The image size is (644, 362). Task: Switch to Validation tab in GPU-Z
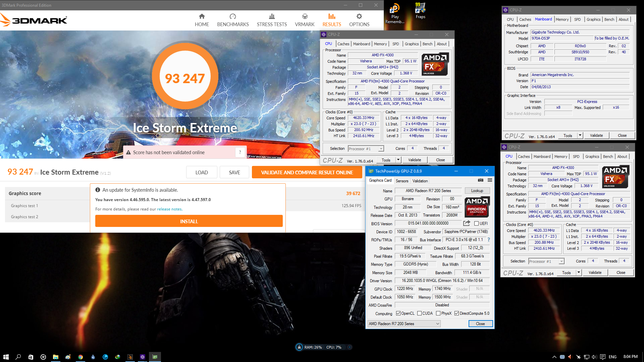tap(420, 181)
